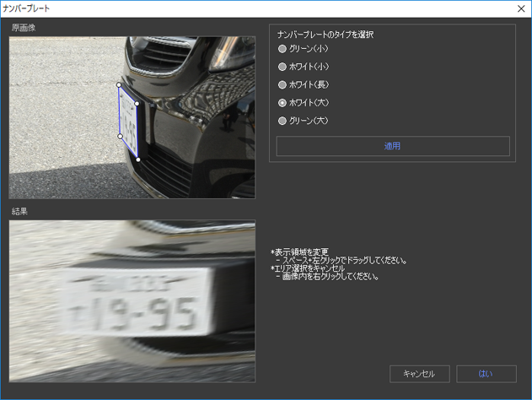Close the ナンバープレート dialog window

[520, 8]
